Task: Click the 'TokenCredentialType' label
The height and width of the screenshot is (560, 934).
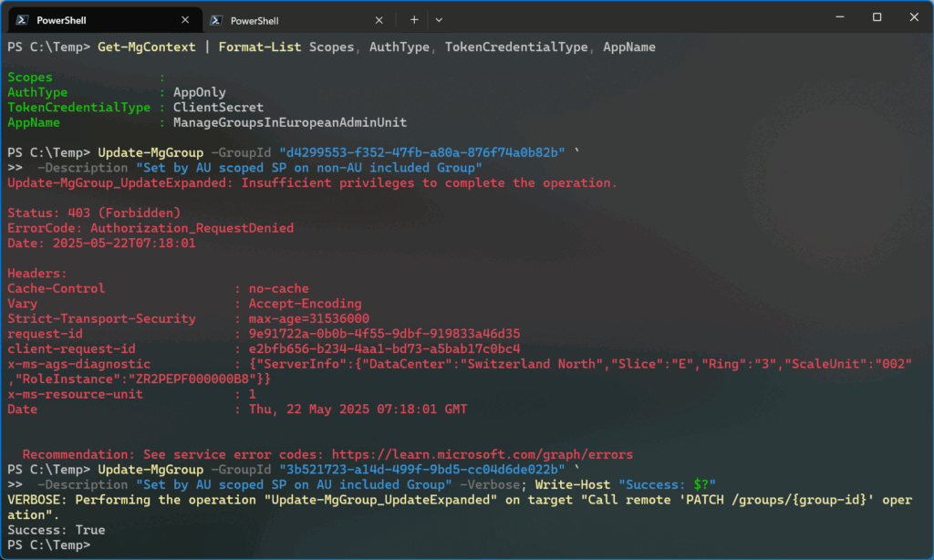Action: coord(78,108)
